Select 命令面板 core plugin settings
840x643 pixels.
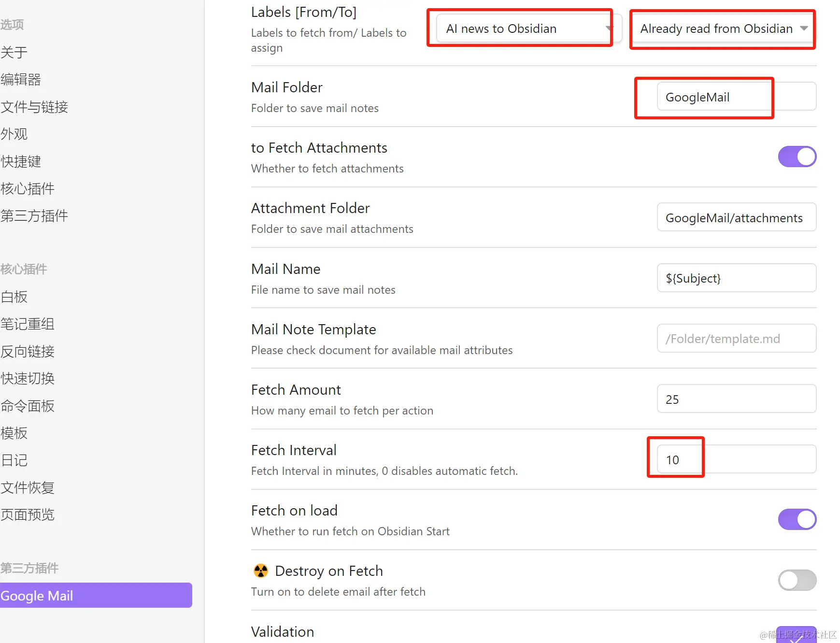click(x=28, y=406)
